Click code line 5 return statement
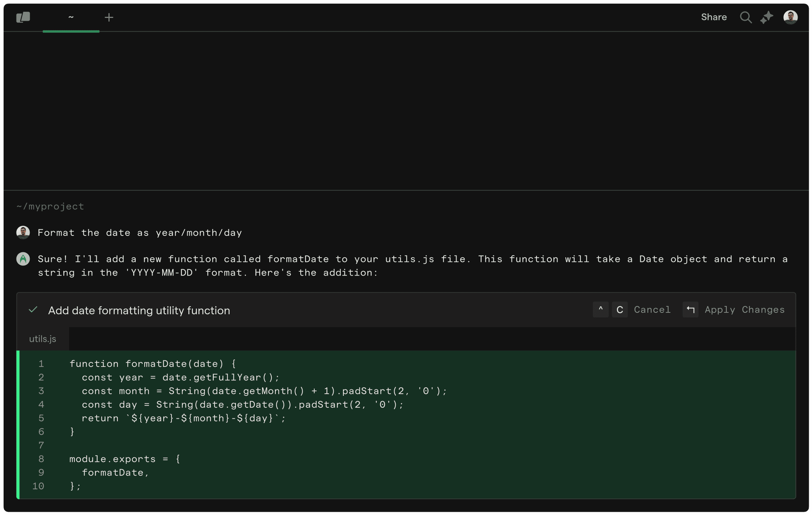 pos(183,418)
